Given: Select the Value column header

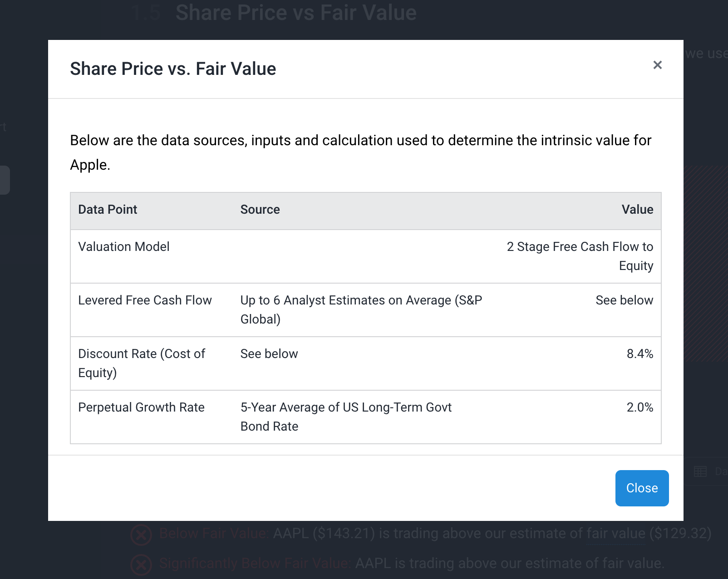Looking at the screenshot, I should coord(637,210).
